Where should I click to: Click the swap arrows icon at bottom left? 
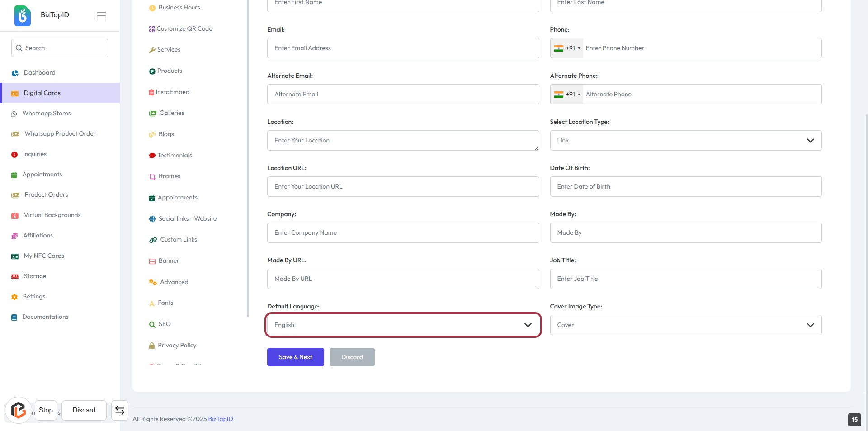click(120, 410)
